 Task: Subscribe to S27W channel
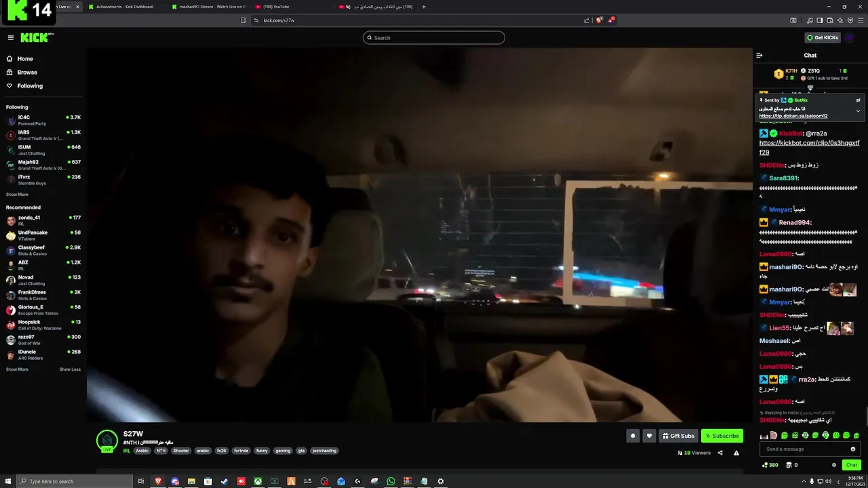click(722, 436)
